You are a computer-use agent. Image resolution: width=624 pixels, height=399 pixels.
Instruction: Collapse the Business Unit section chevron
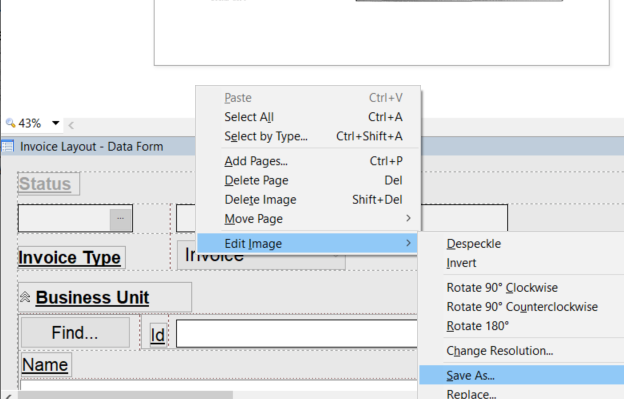pos(25,297)
